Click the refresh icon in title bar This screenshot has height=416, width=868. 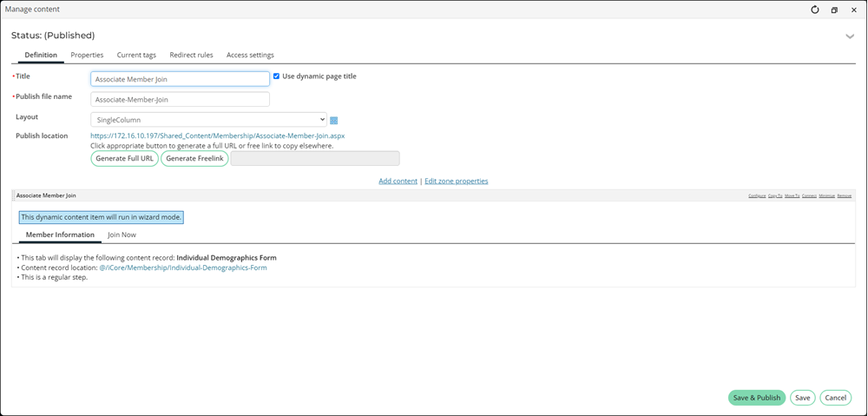pyautogui.click(x=815, y=10)
